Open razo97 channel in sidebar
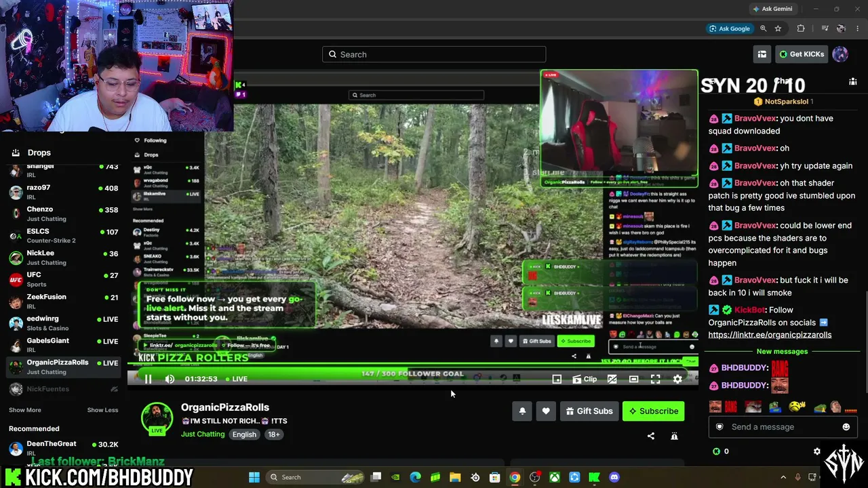This screenshot has height=488, width=868. [x=64, y=192]
